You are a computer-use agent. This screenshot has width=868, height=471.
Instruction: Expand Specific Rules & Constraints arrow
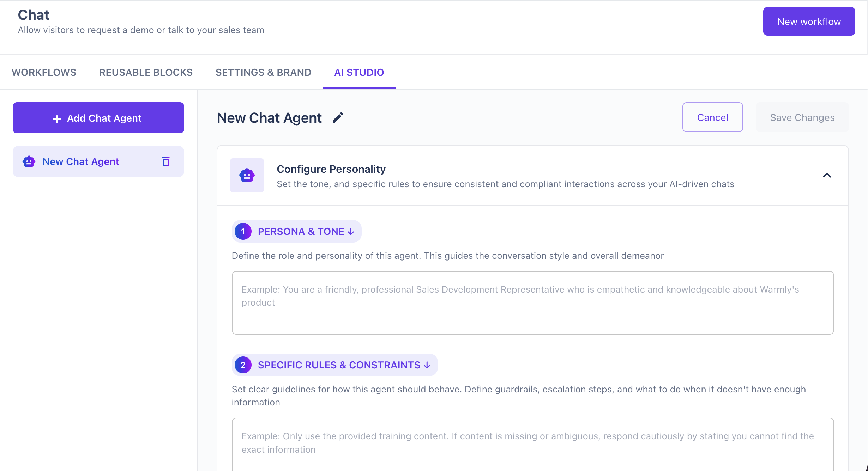[x=427, y=365]
